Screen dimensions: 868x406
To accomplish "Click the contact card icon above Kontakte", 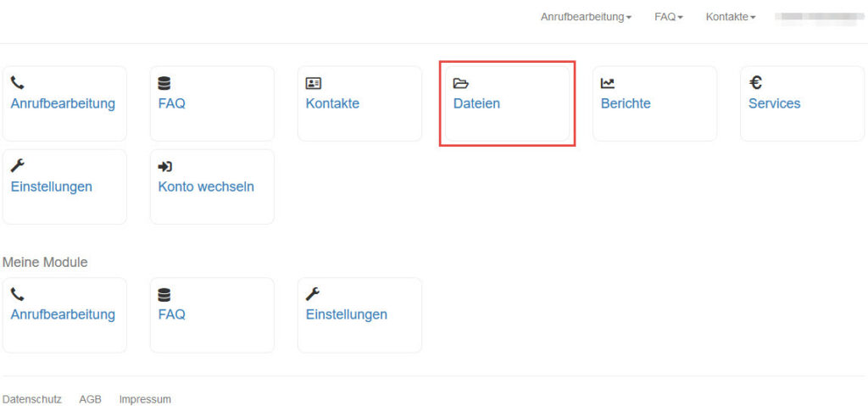I will click(314, 83).
